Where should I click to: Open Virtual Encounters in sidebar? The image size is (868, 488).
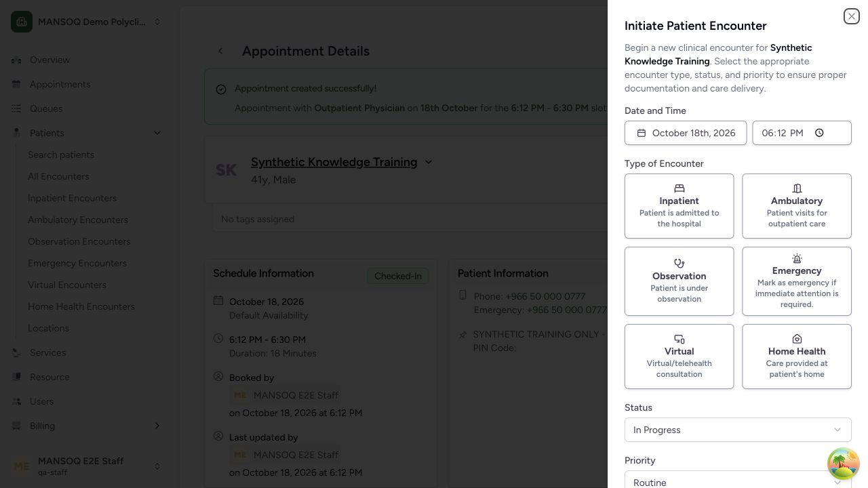click(67, 285)
